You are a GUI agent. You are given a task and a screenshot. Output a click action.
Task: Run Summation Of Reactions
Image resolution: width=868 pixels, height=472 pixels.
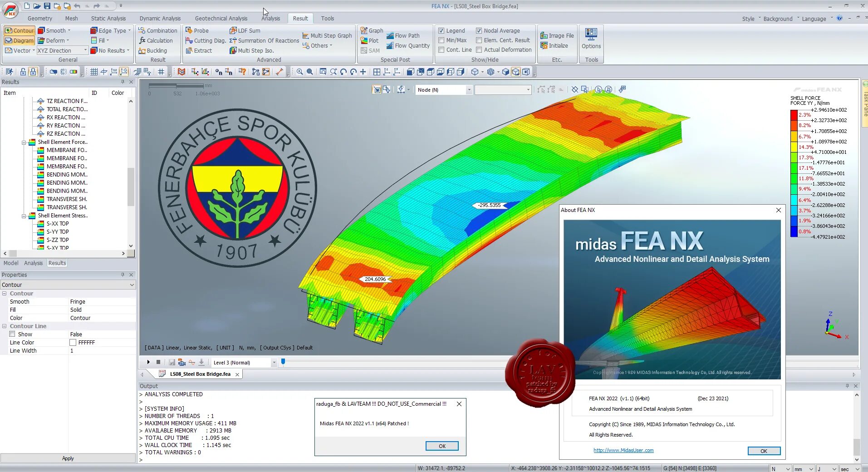click(264, 40)
